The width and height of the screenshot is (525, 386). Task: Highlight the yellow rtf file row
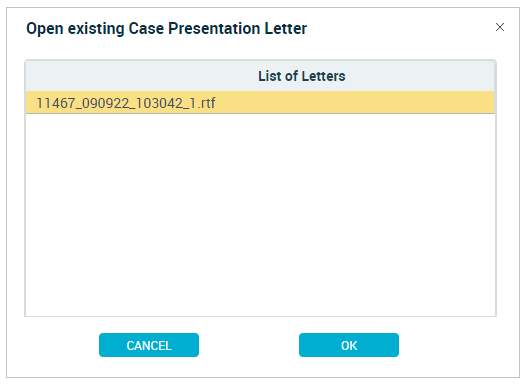(x=260, y=102)
